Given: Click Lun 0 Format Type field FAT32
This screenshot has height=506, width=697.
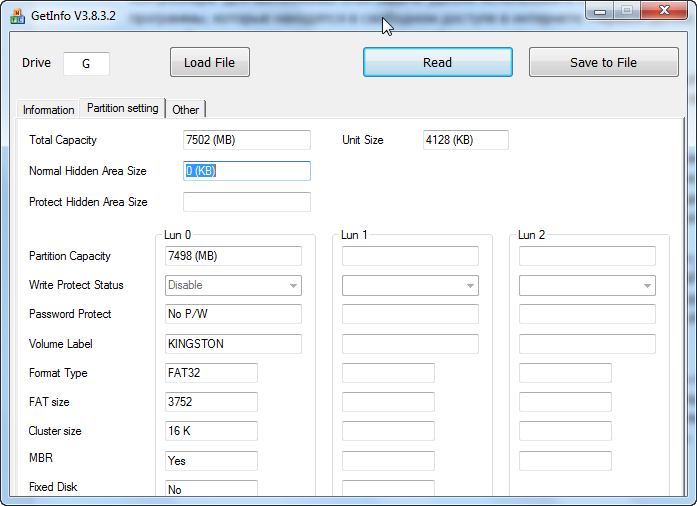Looking at the screenshot, I should pos(211,373).
